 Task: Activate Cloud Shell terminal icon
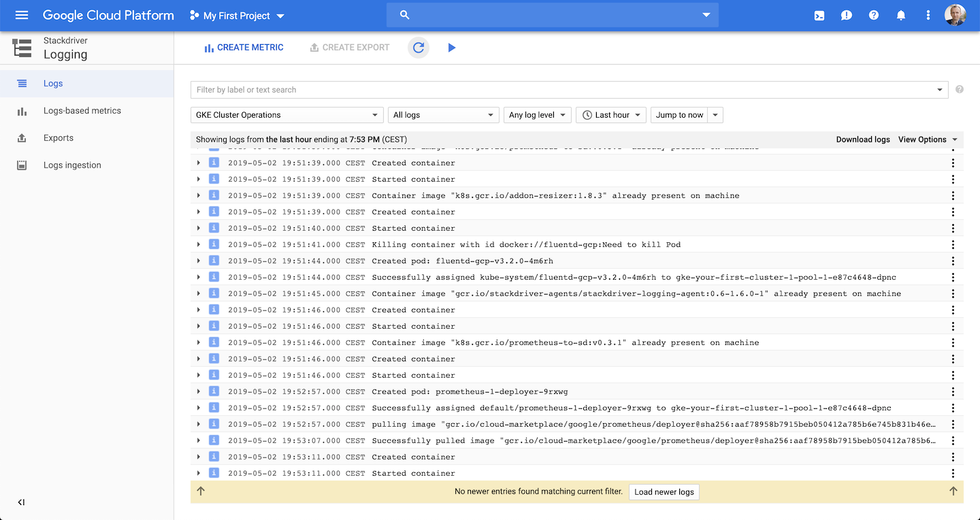point(819,15)
